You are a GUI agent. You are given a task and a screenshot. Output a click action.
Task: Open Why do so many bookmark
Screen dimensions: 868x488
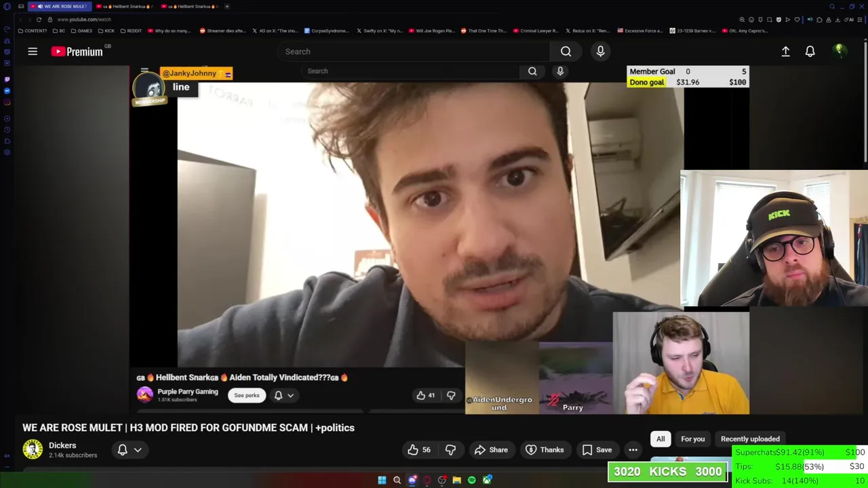tap(170, 30)
